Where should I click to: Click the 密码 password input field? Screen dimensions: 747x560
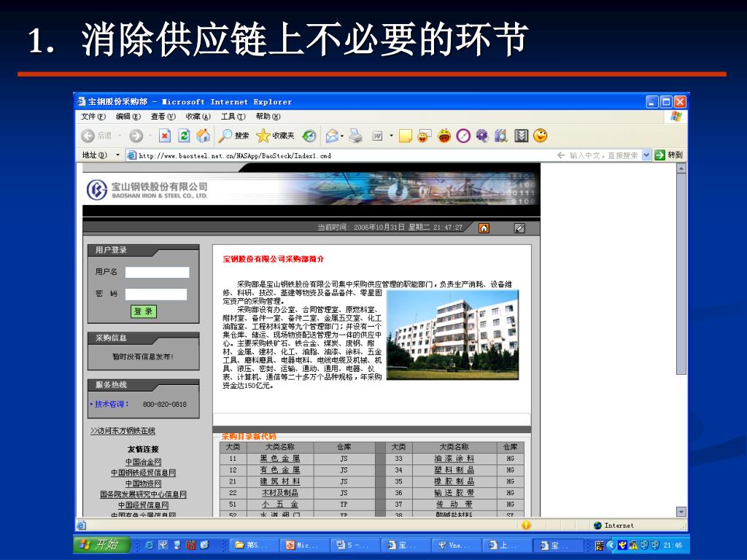tap(156, 295)
